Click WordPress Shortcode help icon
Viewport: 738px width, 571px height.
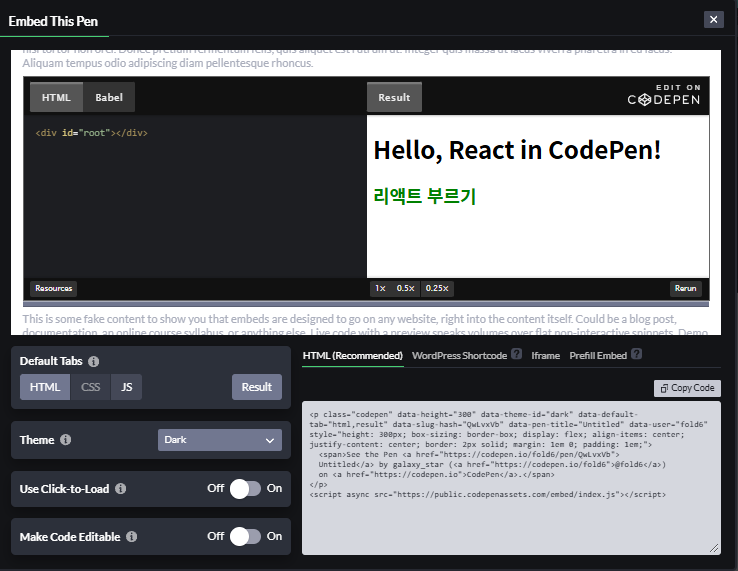(x=516, y=354)
